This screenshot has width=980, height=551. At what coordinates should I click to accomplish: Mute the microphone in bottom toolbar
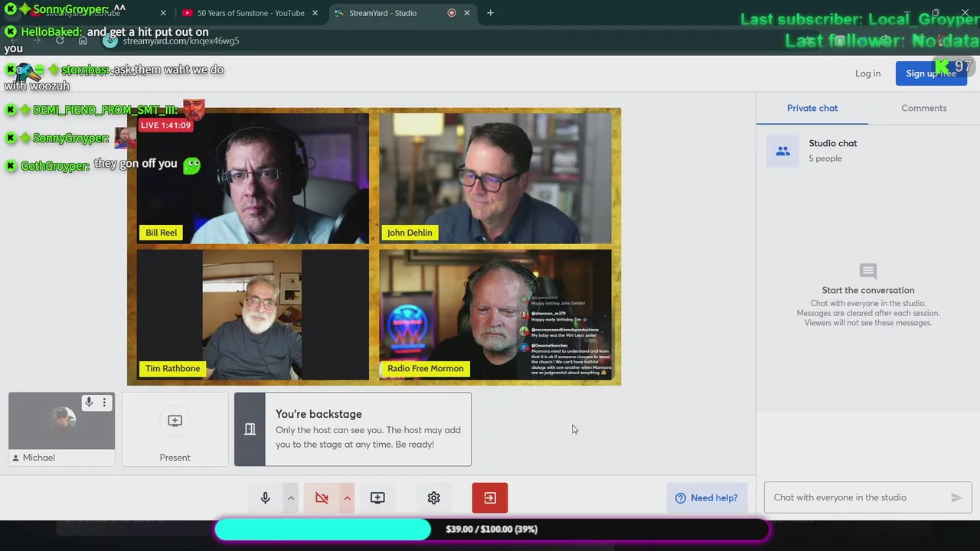[x=265, y=498]
